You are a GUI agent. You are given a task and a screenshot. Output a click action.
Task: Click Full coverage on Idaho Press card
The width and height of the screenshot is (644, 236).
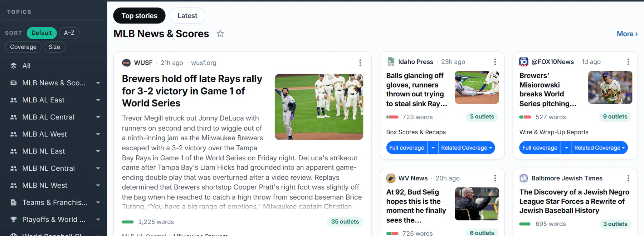tap(406, 148)
